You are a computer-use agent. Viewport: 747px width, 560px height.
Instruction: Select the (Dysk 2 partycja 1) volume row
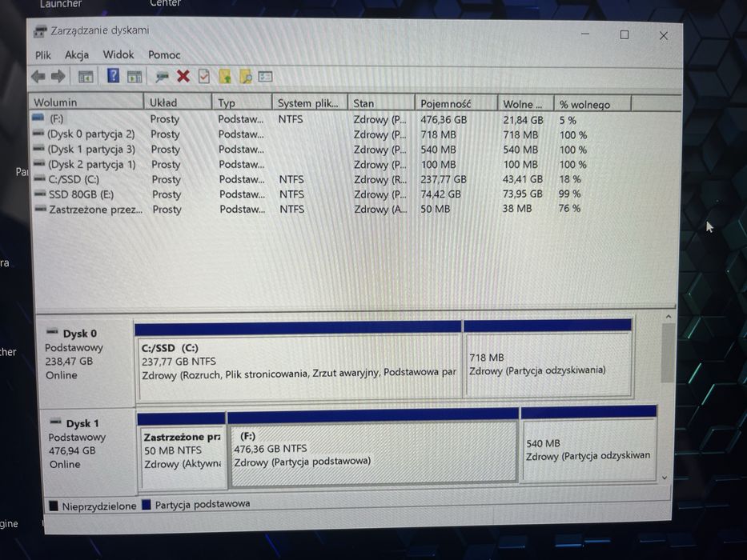pos(310,164)
